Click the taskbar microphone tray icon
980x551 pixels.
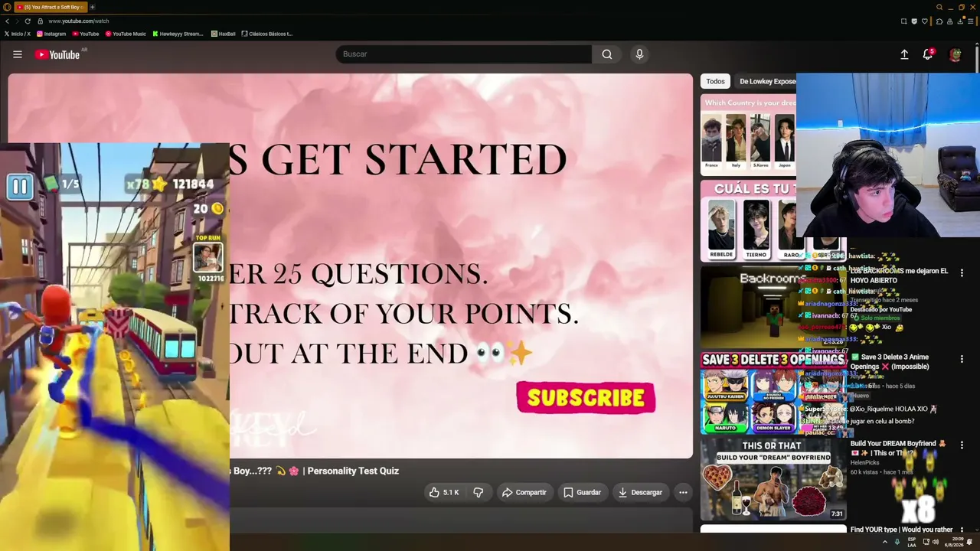897,542
